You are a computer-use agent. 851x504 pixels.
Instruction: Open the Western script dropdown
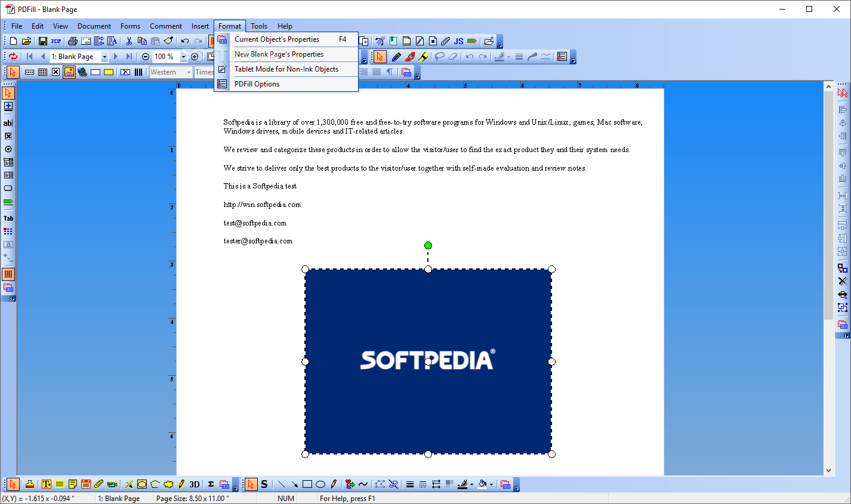point(189,72)
